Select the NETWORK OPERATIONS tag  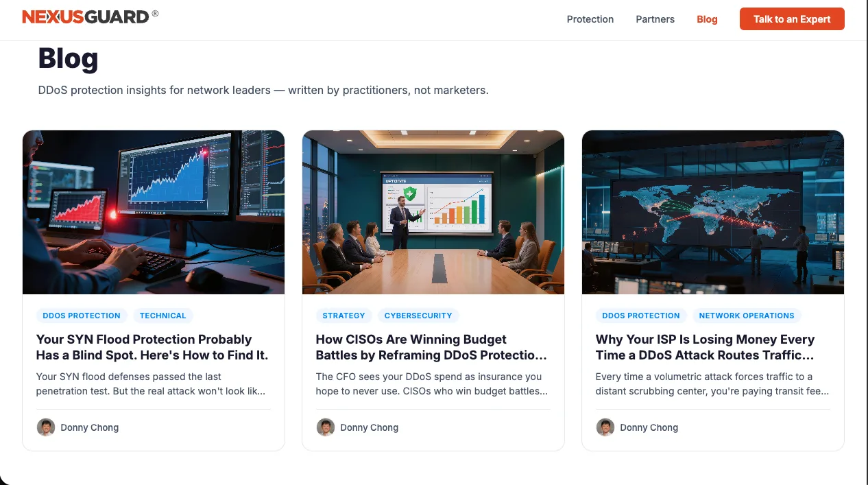(x=747, y=316)
